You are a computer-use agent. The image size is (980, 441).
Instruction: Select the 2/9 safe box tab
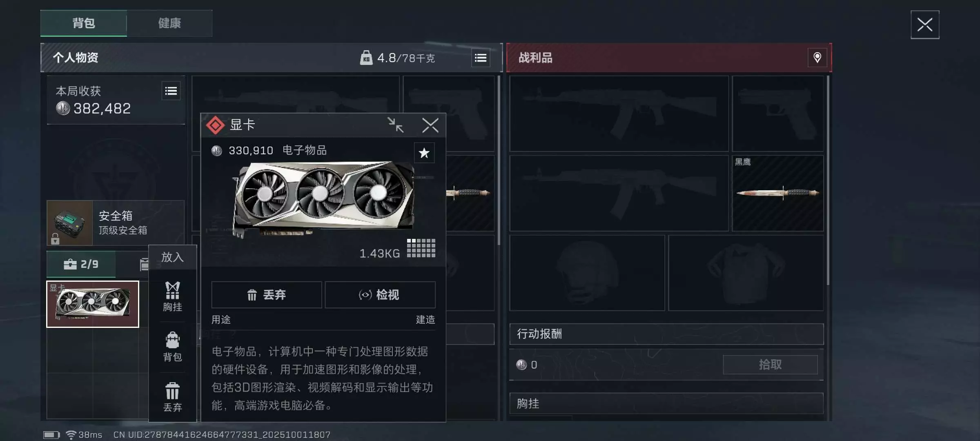[81, 265]
